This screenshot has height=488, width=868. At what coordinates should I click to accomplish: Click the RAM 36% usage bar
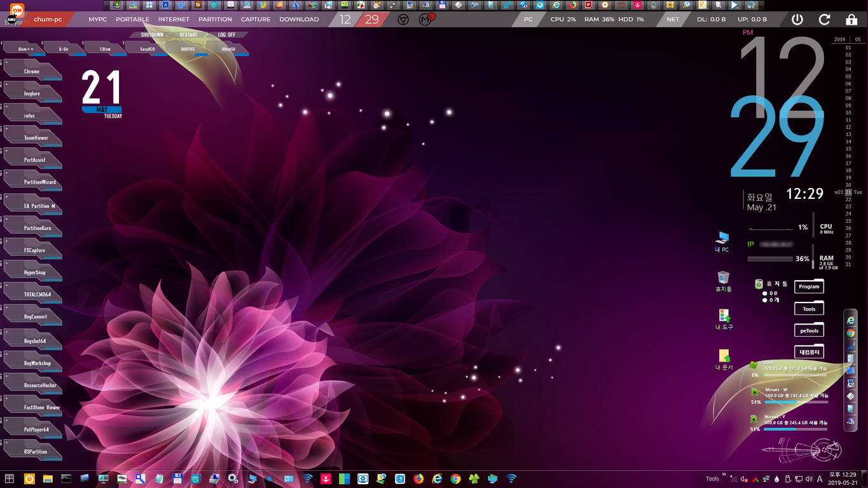[x=770, y=259]
